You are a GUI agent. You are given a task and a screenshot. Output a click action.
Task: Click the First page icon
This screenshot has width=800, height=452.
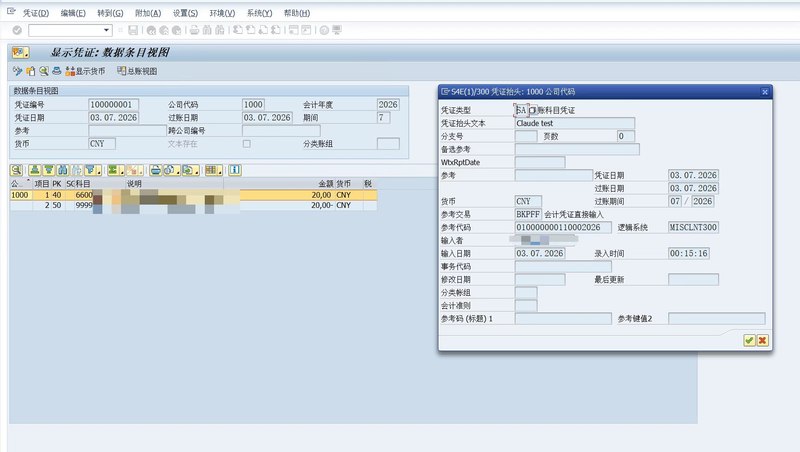(x=238, y=31)
